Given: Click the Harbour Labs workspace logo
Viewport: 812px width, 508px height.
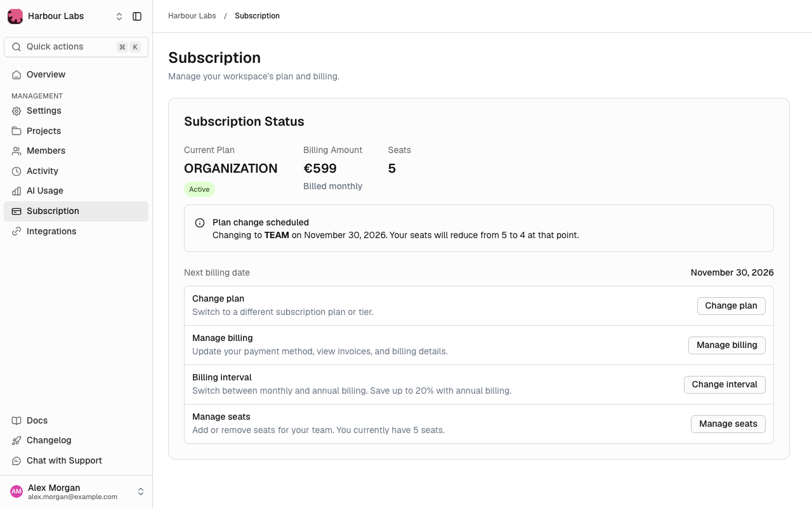Looking at the screenshot, I should [x=15, y=17].
